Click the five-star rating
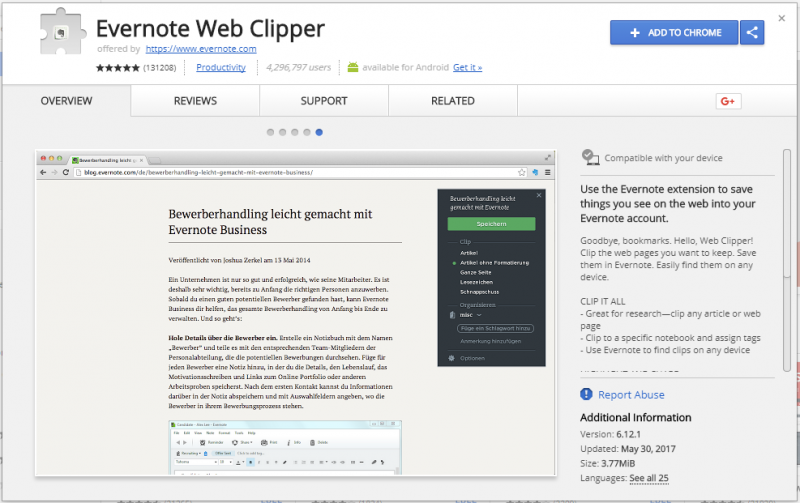The image size is (800, 503). [x=117, y=68]
